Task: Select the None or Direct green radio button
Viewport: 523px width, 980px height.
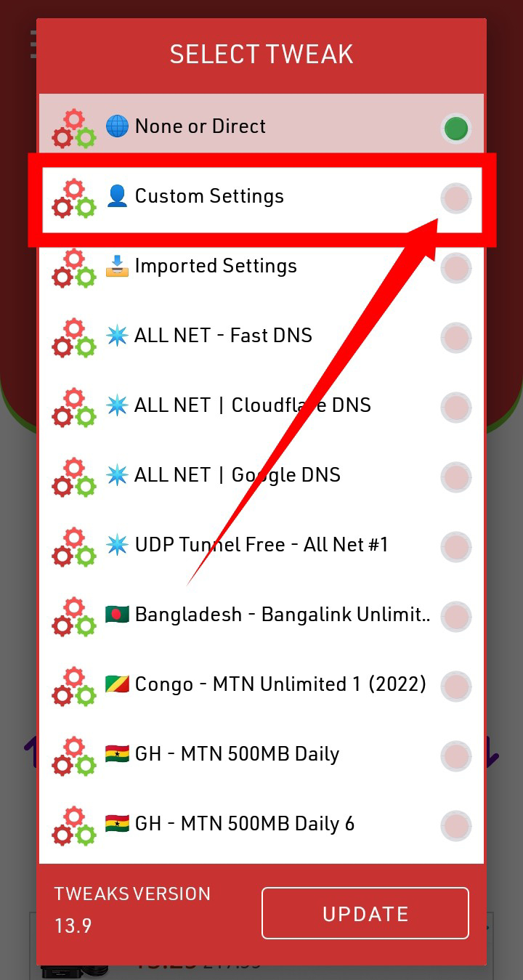Action: coord(456,129)
